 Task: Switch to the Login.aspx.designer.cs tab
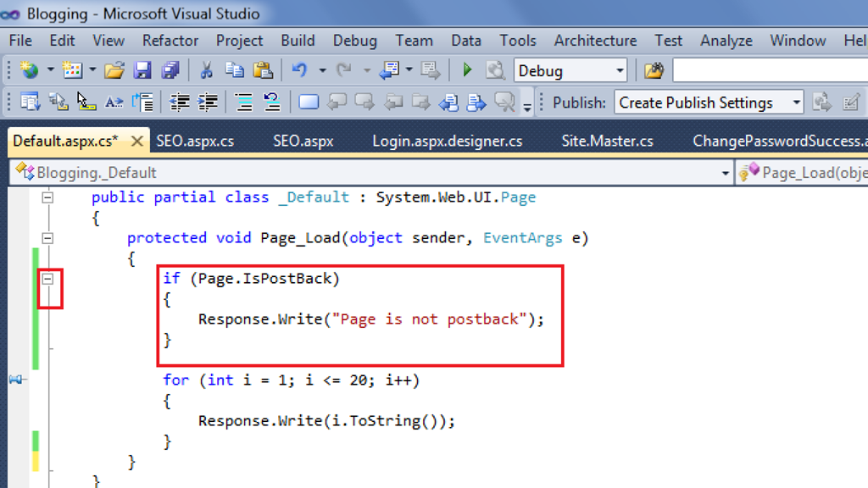click(x=448, y=141)
